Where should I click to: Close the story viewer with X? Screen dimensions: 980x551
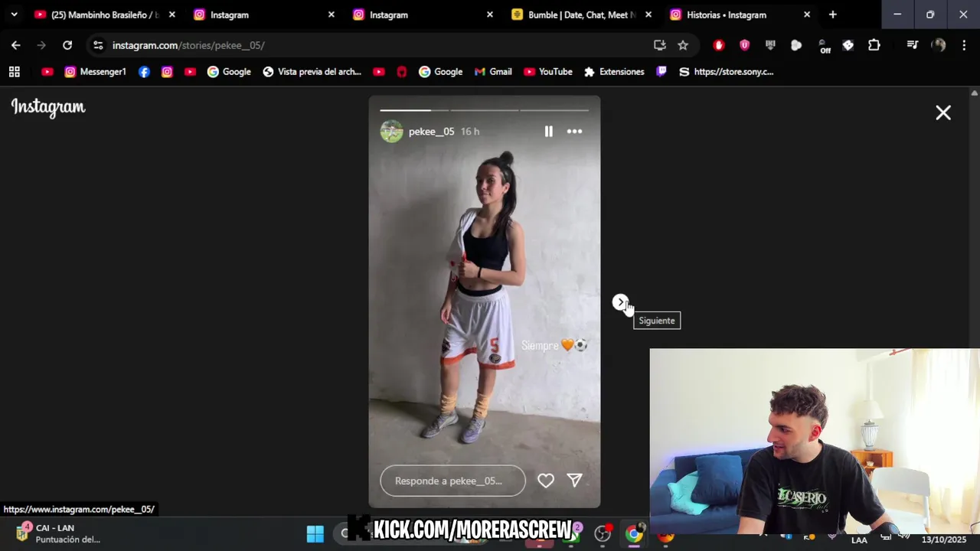click(943, 113)
